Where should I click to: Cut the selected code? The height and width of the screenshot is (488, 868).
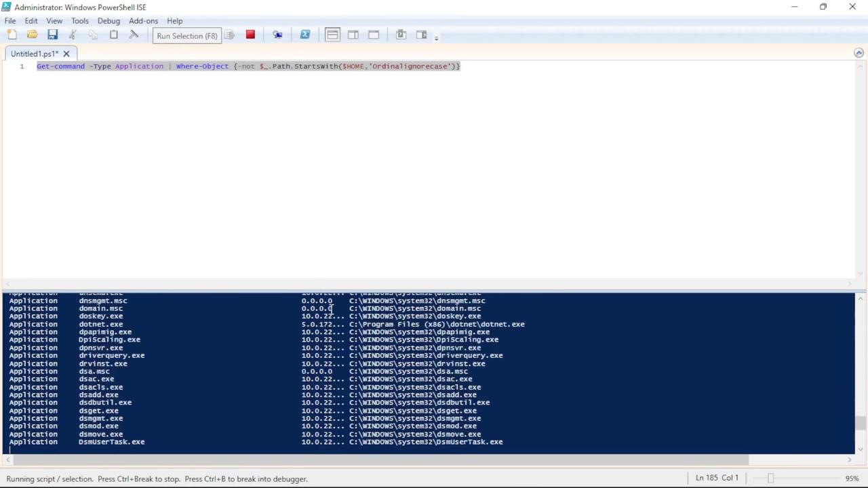73,35
